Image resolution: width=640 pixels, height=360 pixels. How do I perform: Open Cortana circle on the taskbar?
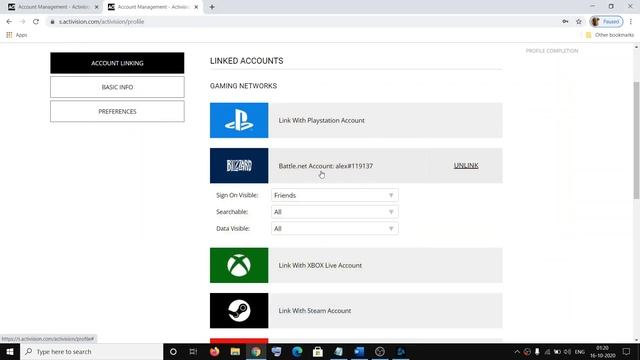pyautogui.click(x=173, y=351)
